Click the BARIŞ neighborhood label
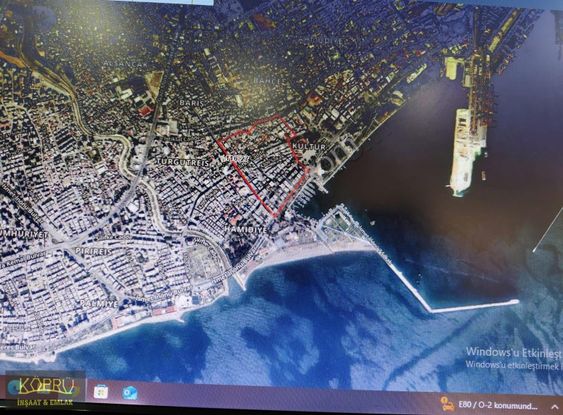 pos(191,102)
